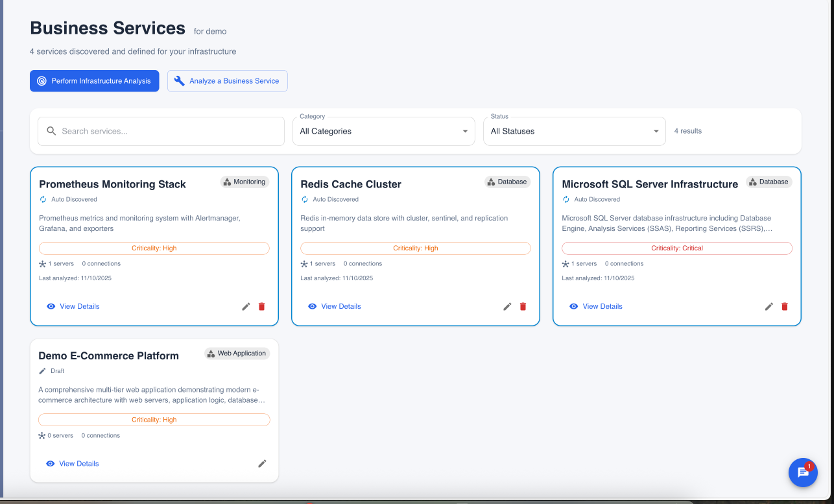Click the target icon on Perform Infrastructure Analysis
This screenshot has width=834, height=504.
pos(42,80)
